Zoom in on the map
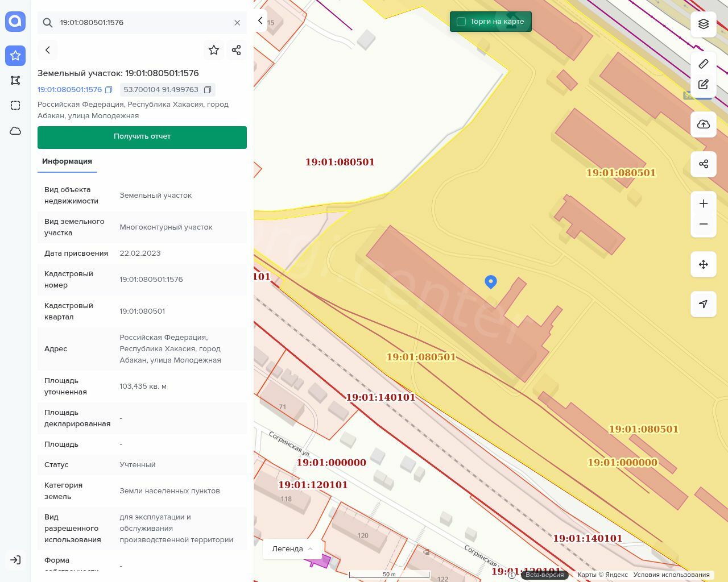728x582 pixels. tap(704, 203)
